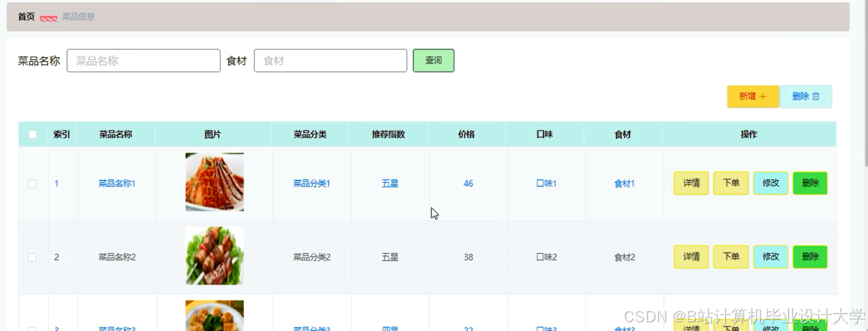Click green 删除 button for 菜品名称1

(x=810, y=184)
